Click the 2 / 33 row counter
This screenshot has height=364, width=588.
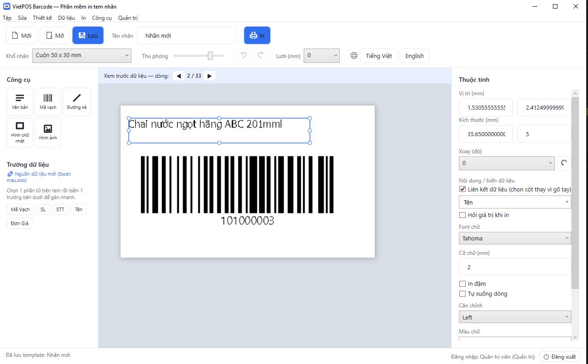pos(194,76)
